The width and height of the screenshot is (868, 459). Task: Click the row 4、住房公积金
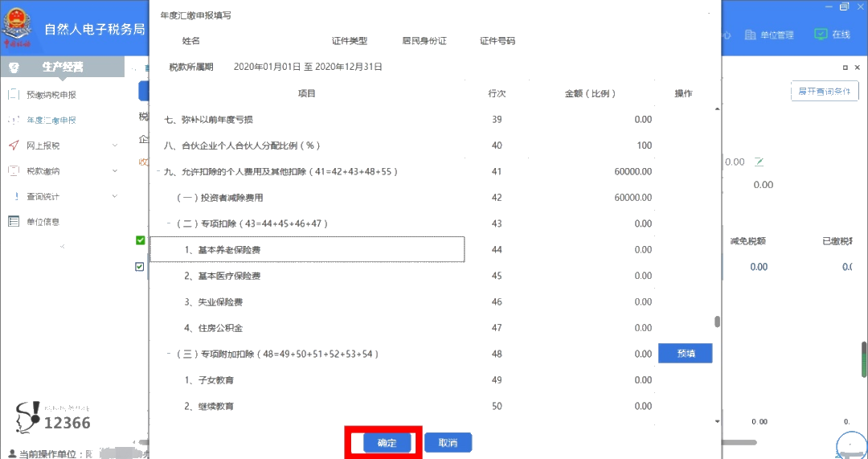(x=214, y=328)
